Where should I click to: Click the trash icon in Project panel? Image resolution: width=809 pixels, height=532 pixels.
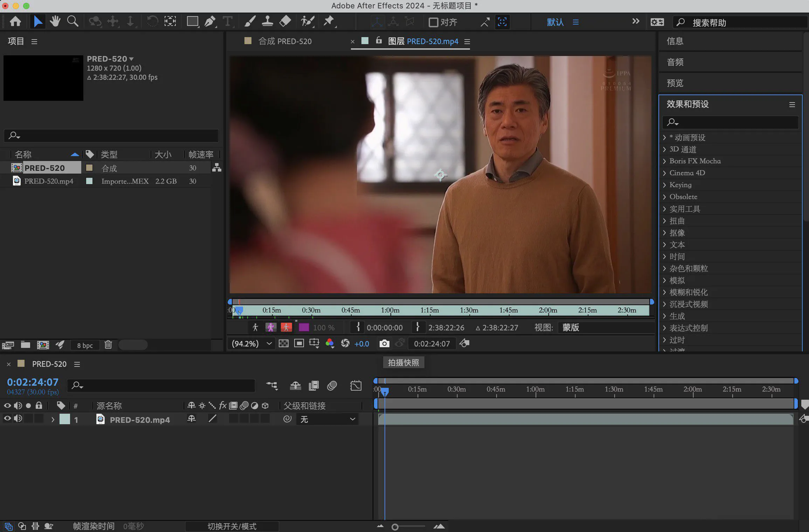(108, 345)
